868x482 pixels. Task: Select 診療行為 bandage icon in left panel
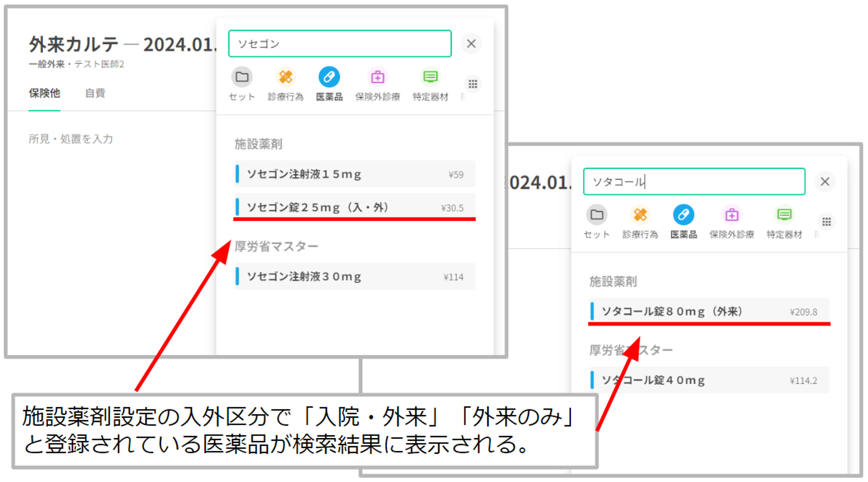point(285,78)
